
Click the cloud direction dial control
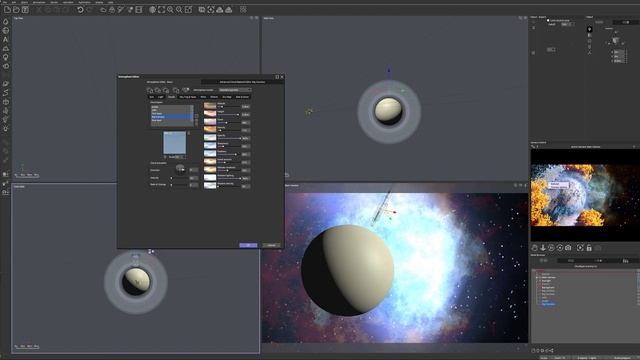(x=180, y=169)
